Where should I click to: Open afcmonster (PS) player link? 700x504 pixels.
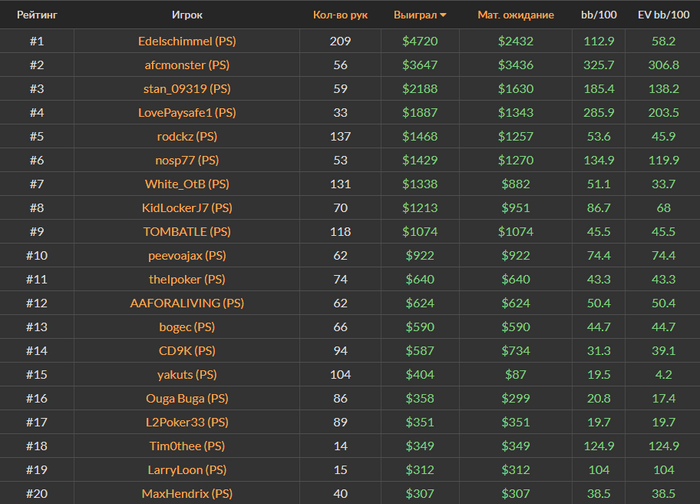tap(186, 65)
